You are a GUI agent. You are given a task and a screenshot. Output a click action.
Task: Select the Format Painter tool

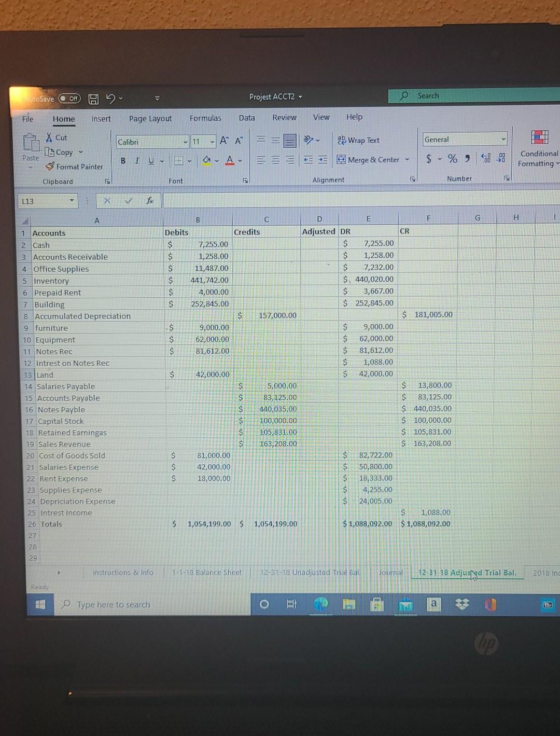pos(74,166)
